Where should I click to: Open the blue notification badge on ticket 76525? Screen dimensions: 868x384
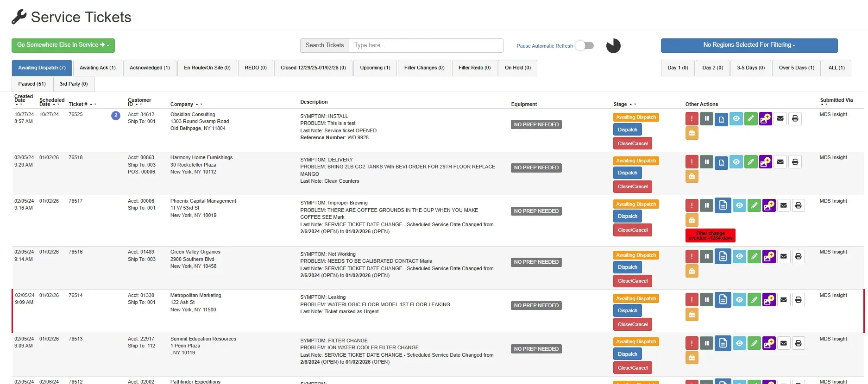[116, 116]
